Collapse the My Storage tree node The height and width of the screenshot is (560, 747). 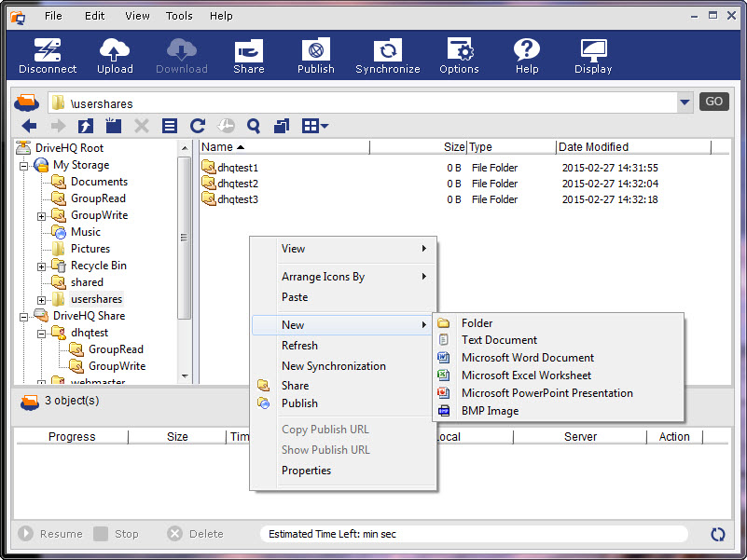tap(24, 166)
